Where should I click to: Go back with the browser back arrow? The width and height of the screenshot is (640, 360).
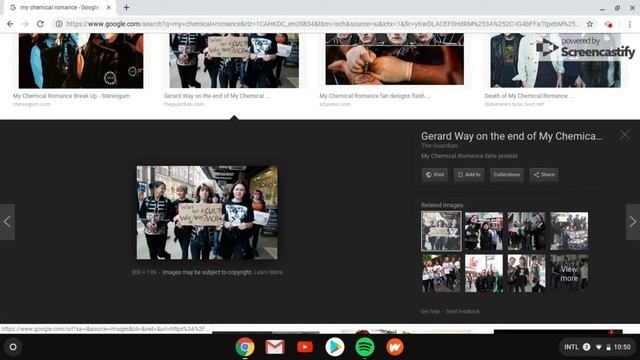[10, 24]
